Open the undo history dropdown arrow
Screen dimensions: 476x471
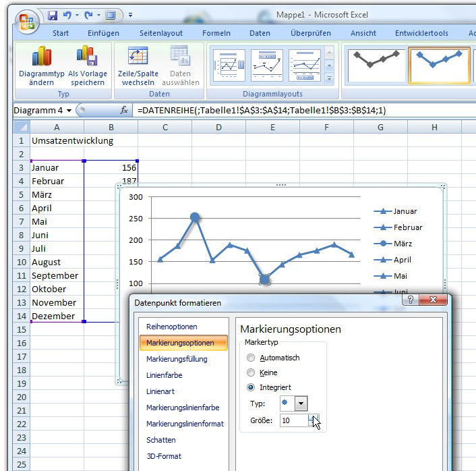(x=77, y=15)
